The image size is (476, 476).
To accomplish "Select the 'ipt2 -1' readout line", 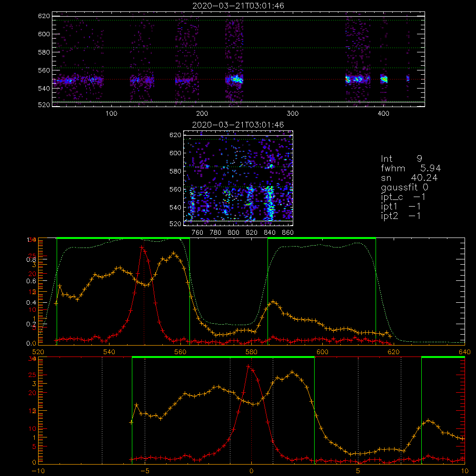I will coord(401,216).
